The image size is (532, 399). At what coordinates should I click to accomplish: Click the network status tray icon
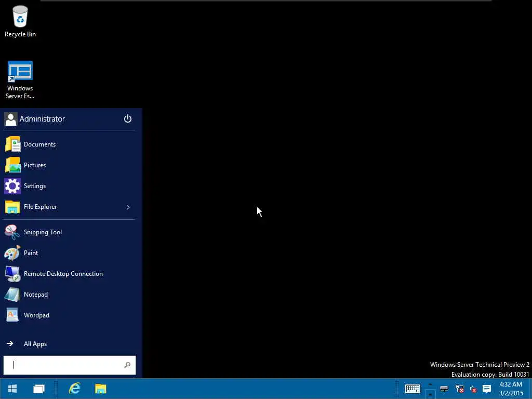tap(460, 389)
